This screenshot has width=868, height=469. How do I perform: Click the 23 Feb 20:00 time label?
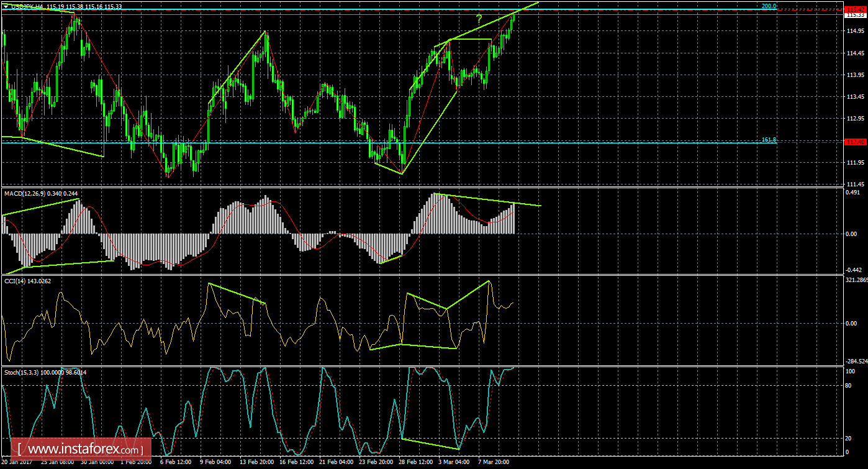tap(376, 463)
